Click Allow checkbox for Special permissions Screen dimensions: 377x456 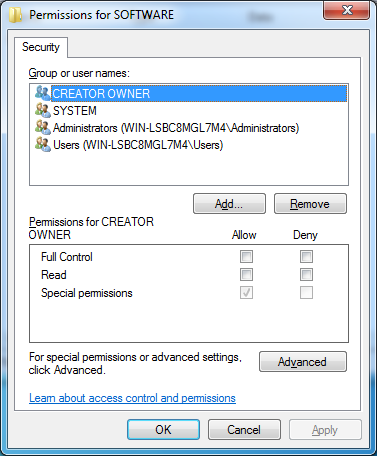tap(246, 293)
